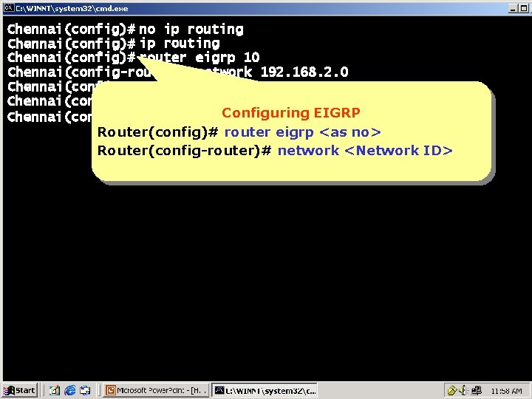532x399 pixels.
Task: Click the cmd.exe window title text
Action: pyautogui.click(x=72, y=8)
